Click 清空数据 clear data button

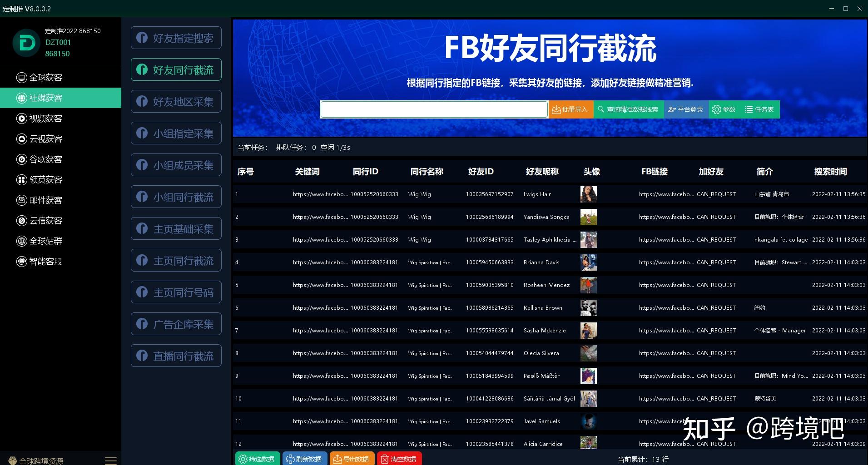click(x=399, y=459)
